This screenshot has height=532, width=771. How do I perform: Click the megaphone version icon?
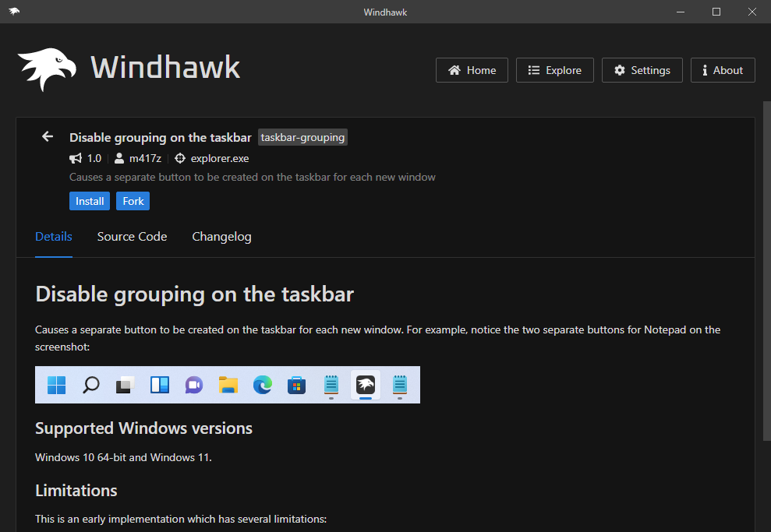coord(76,158)
